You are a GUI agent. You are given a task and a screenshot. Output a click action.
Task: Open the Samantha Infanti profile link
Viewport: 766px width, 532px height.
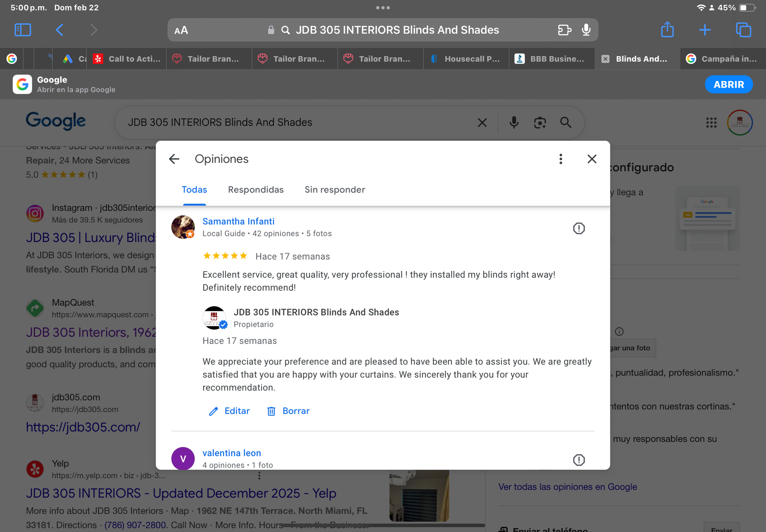238,221
